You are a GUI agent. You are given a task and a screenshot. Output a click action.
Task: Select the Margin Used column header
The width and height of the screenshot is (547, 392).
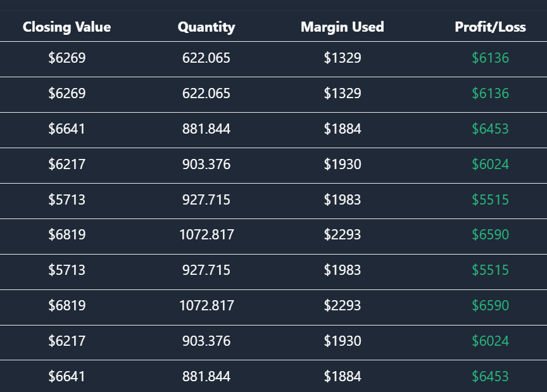(x=343, y=27)
